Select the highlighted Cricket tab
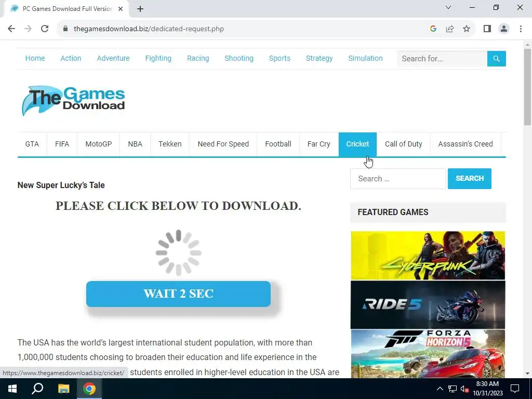Screen dimensions: 532x399 click(357, 144)
